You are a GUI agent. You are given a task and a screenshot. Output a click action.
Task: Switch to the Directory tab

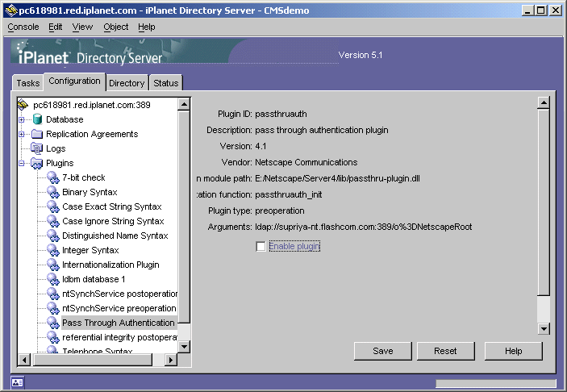point(127,83)
